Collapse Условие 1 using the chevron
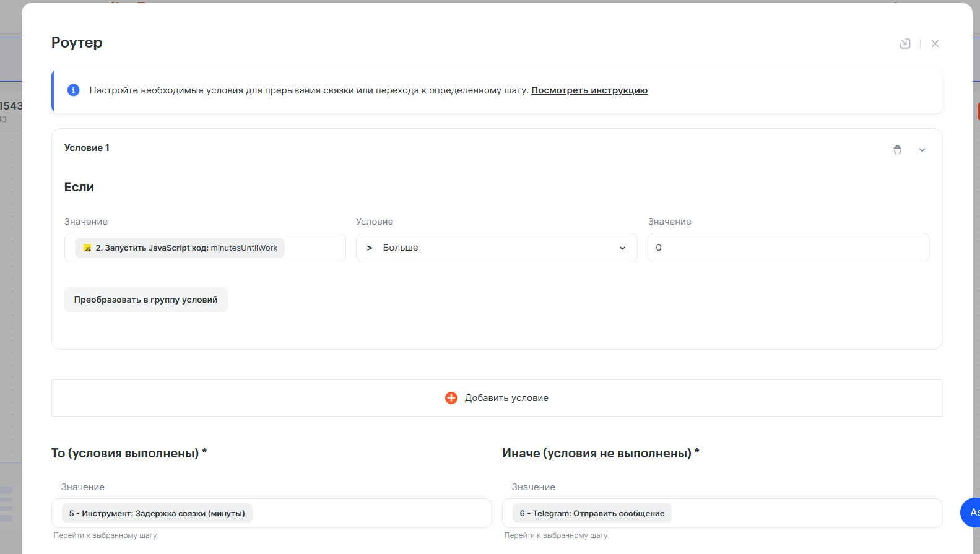The width and height of the screenshot is (980, 554). [922, 150]
